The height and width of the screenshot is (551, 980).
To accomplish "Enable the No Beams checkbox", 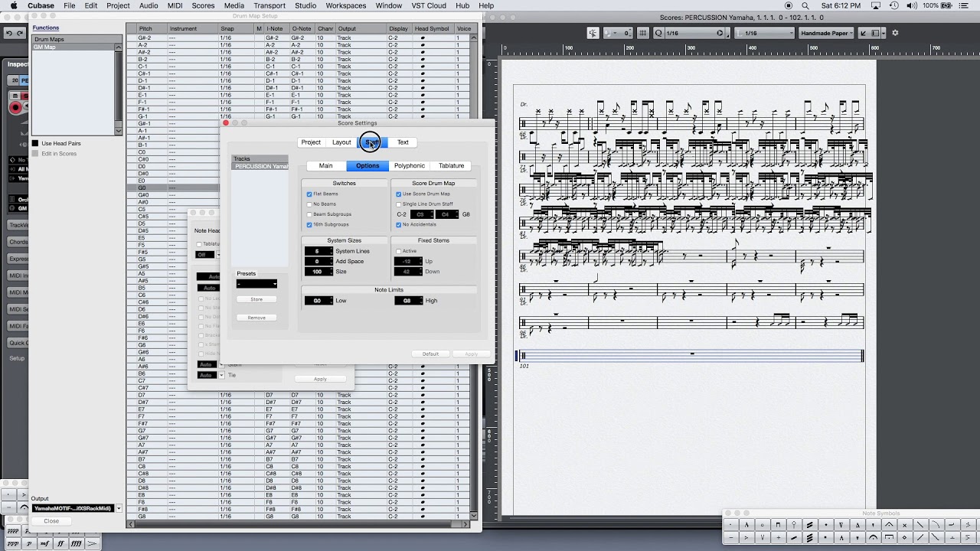I will pos(309,204).
